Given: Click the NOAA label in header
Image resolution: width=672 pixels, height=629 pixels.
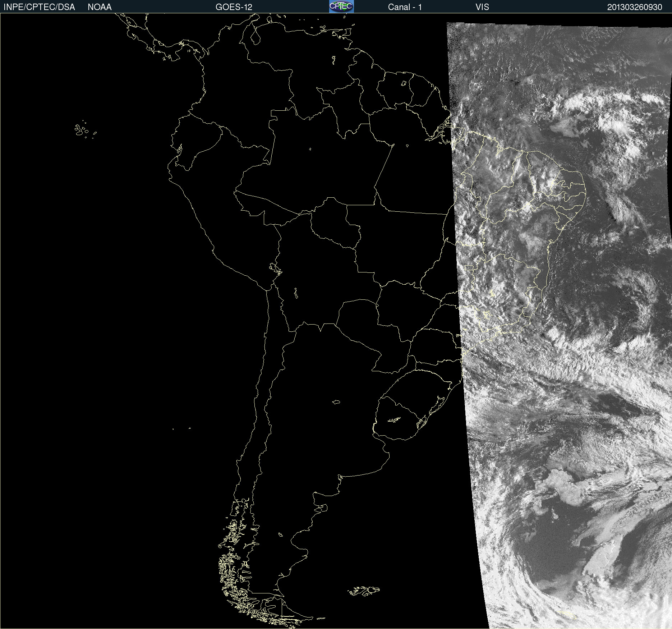Looking at the screenshot, I should coord(100,7).
